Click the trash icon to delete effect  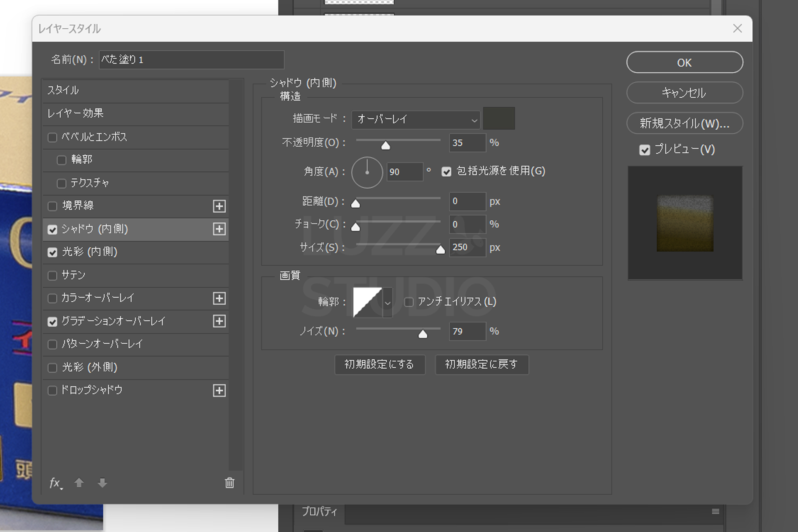point(229,483)
